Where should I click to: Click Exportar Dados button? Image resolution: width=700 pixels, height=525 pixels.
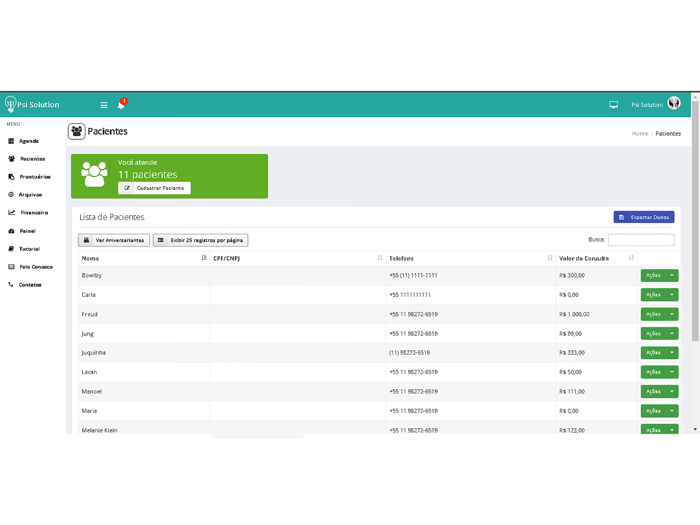[x=644, y=217]
